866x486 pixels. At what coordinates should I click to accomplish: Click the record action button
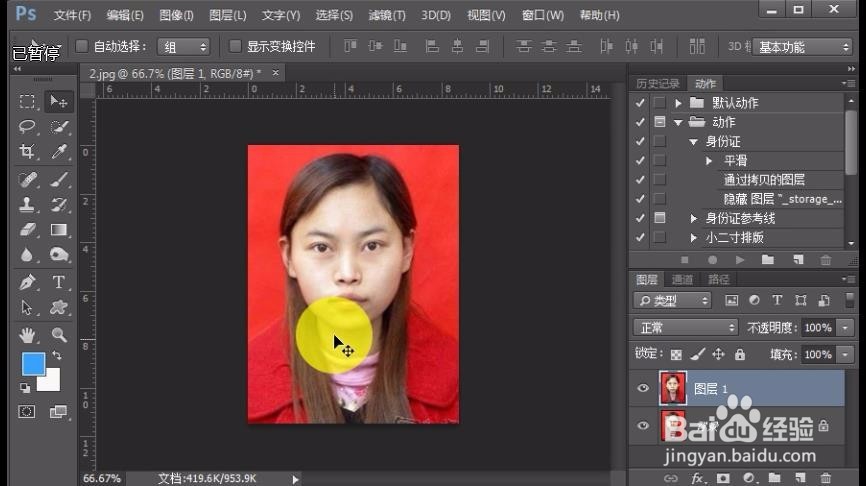[x=712, y=260]
